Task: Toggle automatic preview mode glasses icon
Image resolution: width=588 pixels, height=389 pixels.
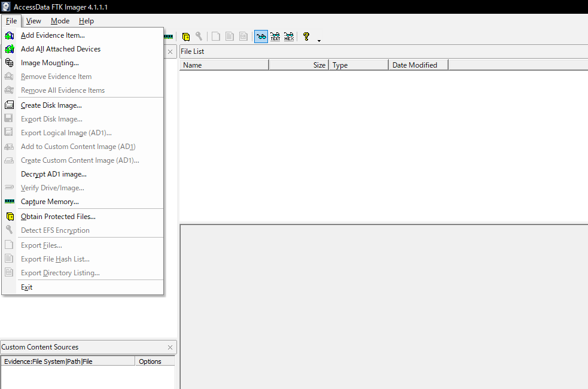Action: click(261, 37)
